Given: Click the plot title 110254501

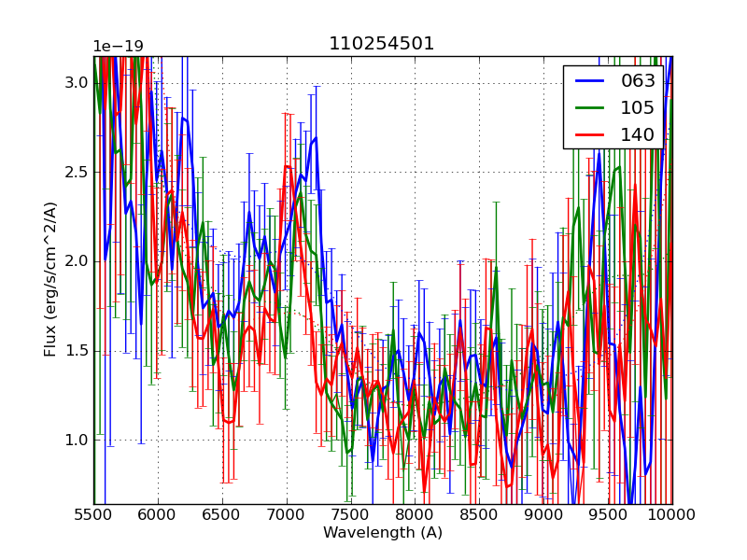Looking at the screenshot, I should point(382,44).
